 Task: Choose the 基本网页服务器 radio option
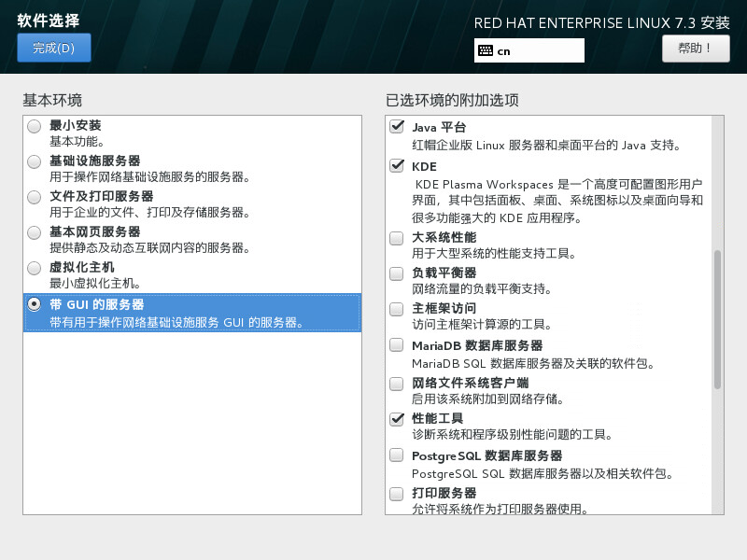point(34,232)
